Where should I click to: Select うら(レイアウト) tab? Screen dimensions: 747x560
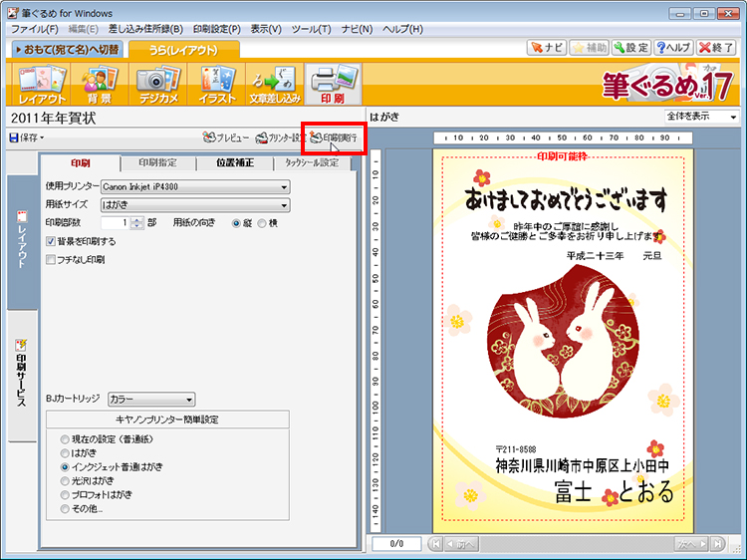(183, 50)
